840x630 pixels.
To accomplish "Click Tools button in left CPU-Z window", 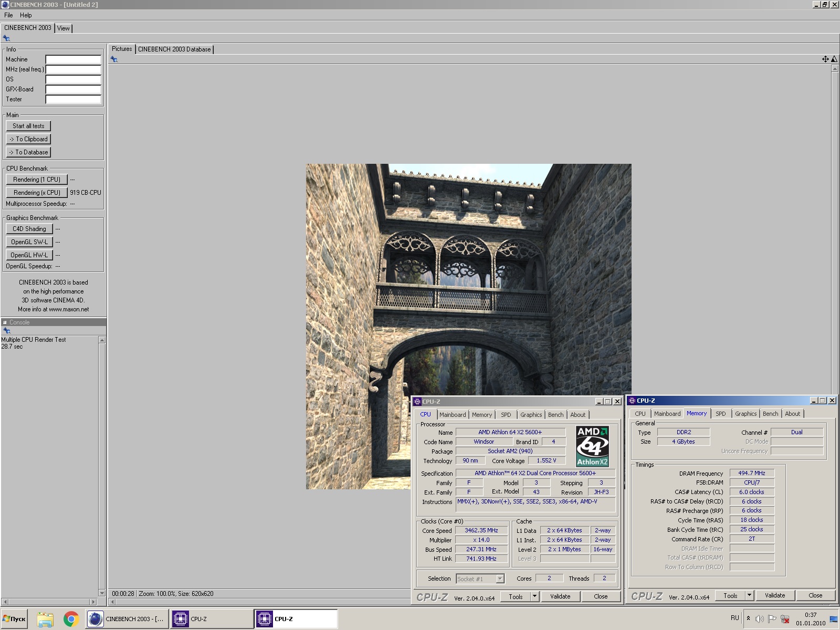I will click(x=516, y=596).
